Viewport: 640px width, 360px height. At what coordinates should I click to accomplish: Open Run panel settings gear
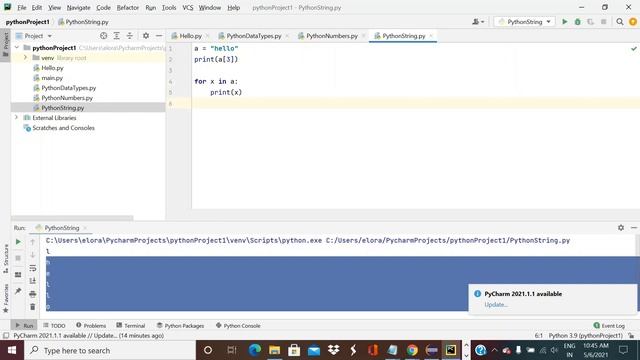[621, 227]
